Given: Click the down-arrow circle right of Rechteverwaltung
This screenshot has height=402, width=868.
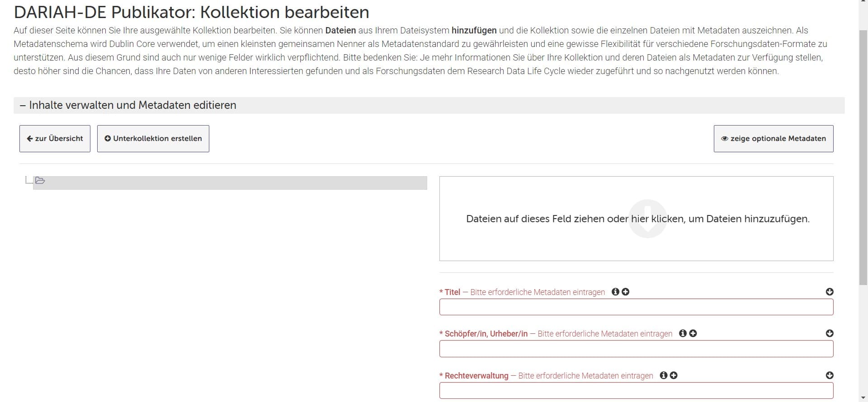Looking at the screenshot, I should pos(830,375).
